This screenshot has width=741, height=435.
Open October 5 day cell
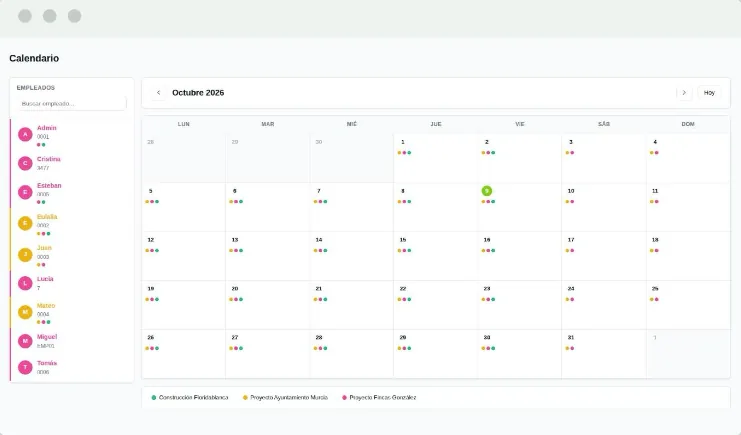pyautogui.click(x=183, y=207)
